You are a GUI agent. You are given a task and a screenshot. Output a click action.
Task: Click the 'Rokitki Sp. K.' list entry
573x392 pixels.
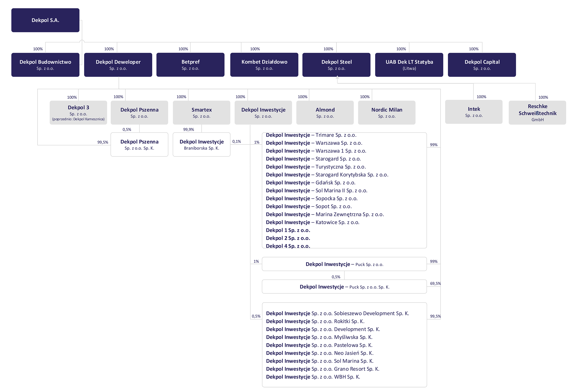point(315,321)
